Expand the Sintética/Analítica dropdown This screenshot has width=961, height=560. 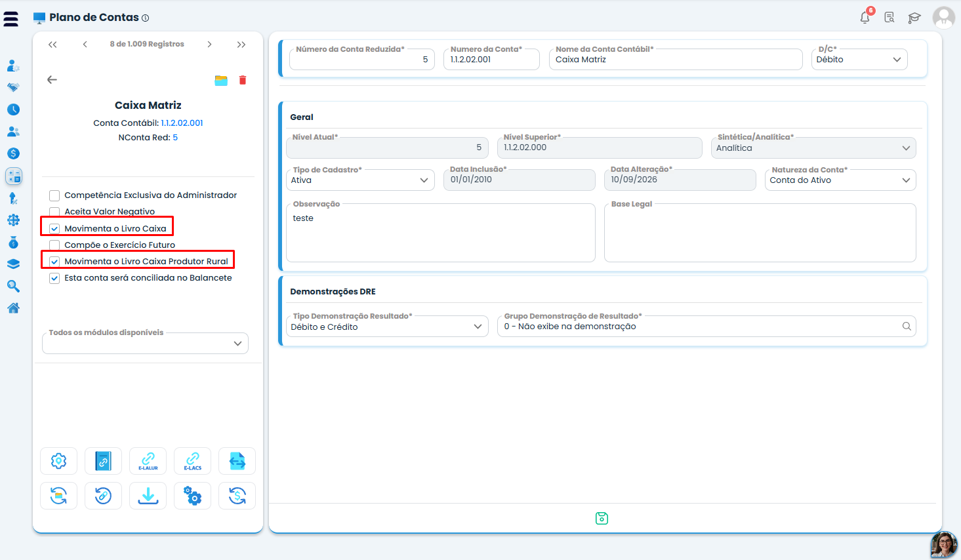(813, 148)
